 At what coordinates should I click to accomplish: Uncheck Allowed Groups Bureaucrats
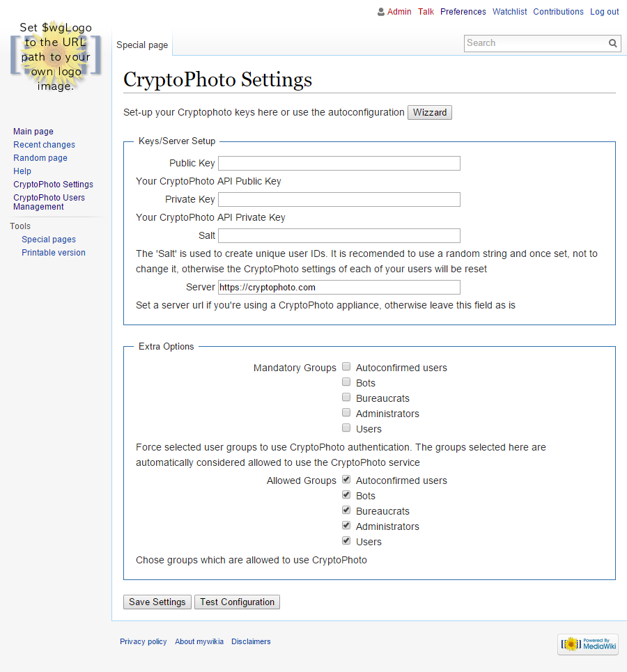tap(346, 510)
